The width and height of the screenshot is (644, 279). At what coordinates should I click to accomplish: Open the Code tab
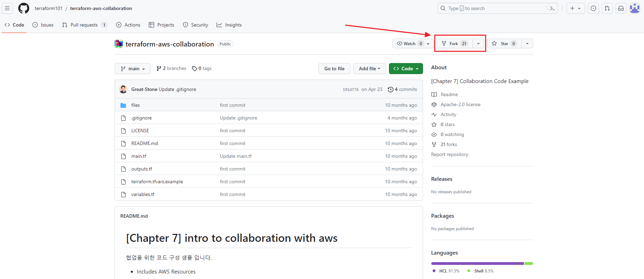(x=14, y=25)
